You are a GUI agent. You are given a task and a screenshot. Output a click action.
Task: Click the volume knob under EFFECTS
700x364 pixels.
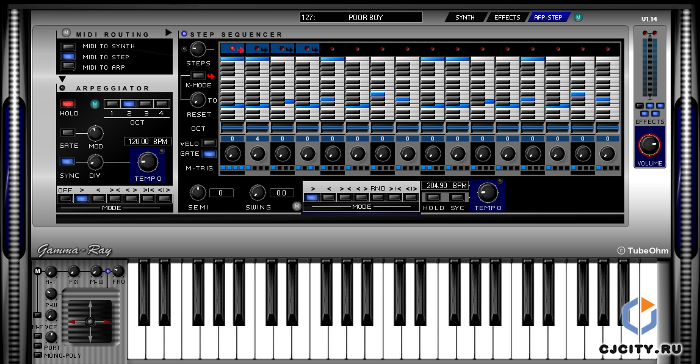point(650,145)
